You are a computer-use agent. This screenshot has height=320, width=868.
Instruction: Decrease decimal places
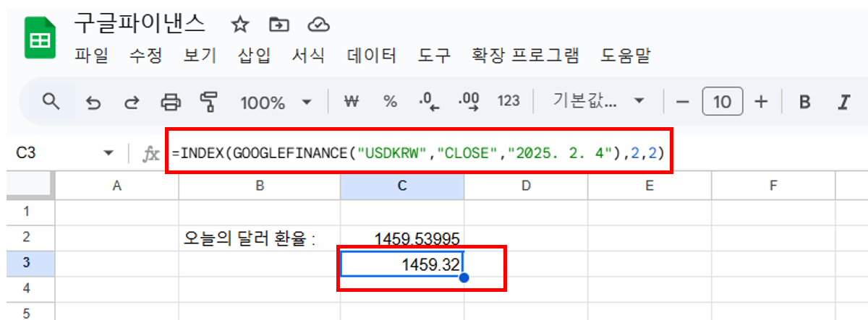[430, 102]
